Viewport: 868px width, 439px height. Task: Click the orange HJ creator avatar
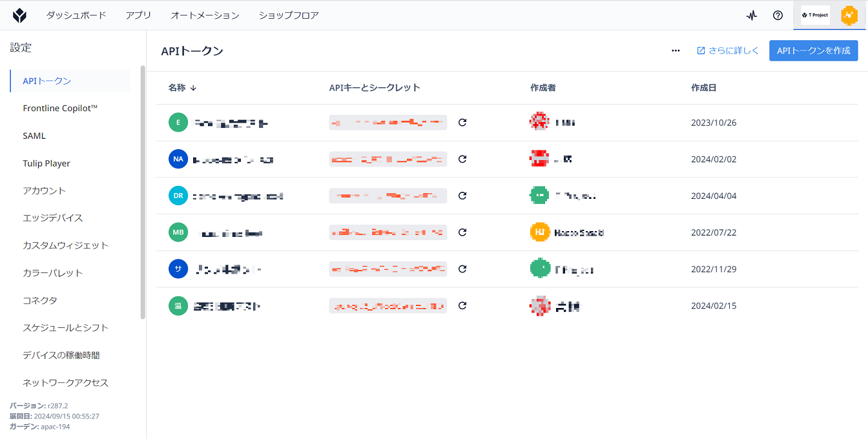pyautogui.click(x=540, y=232)
